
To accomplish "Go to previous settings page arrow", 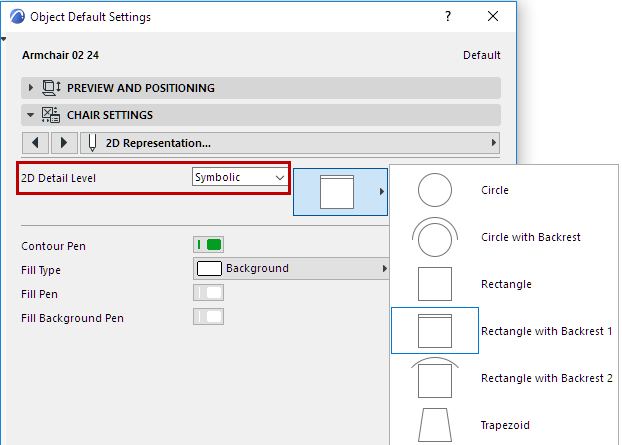I will coord(36,142).
